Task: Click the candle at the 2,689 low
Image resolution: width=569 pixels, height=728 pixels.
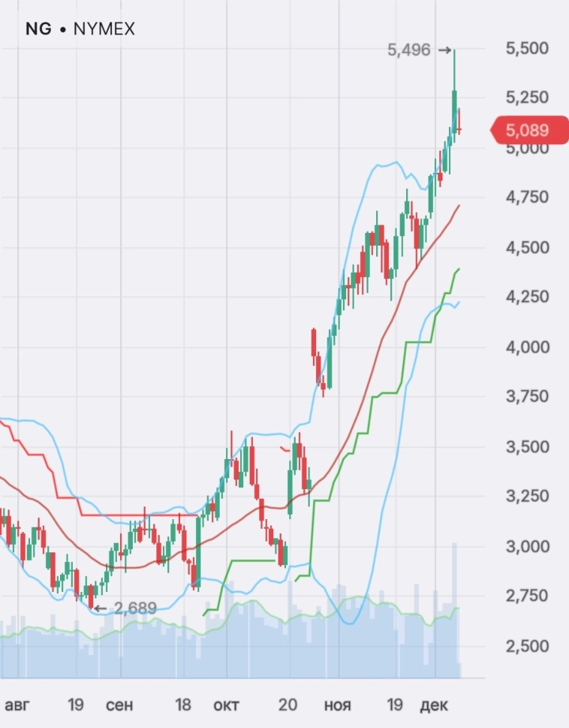Action: coord(91,597)
